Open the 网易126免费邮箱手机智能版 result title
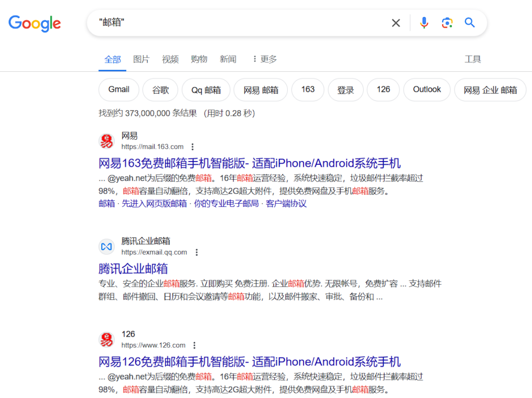The width and height of the screenshot is (532, 398). (249, 362)
